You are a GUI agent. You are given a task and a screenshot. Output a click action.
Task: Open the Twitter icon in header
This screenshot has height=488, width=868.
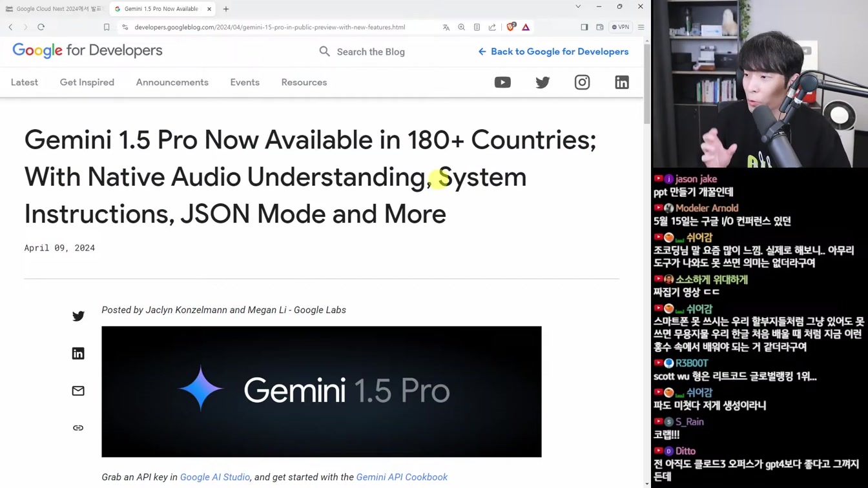pos(542,82)
